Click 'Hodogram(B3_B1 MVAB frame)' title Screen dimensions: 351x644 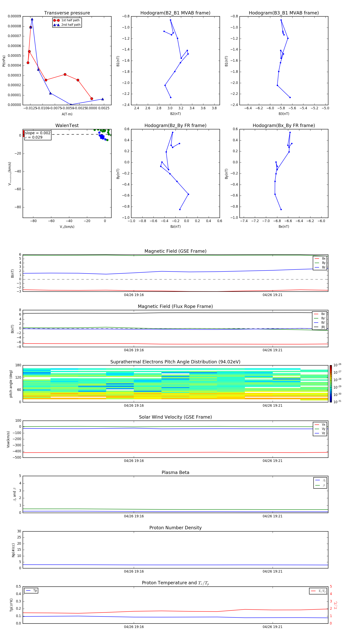coord(284,13)
